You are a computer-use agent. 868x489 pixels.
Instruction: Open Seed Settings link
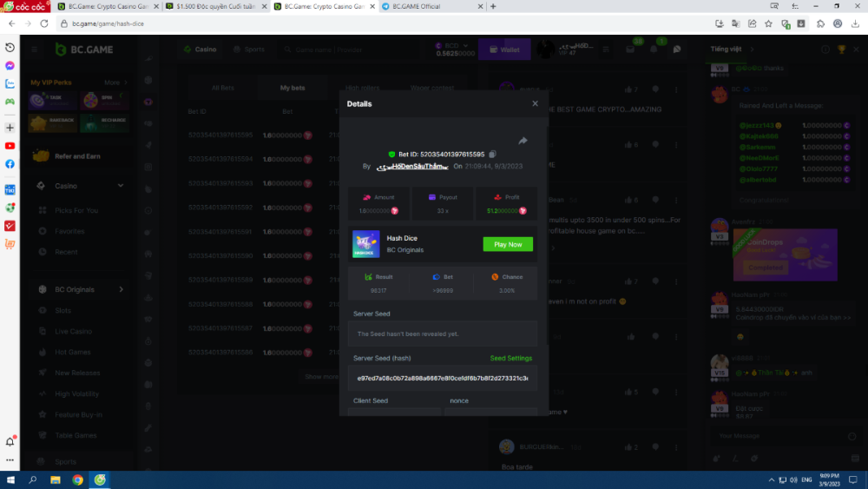[x=510, y=358]
